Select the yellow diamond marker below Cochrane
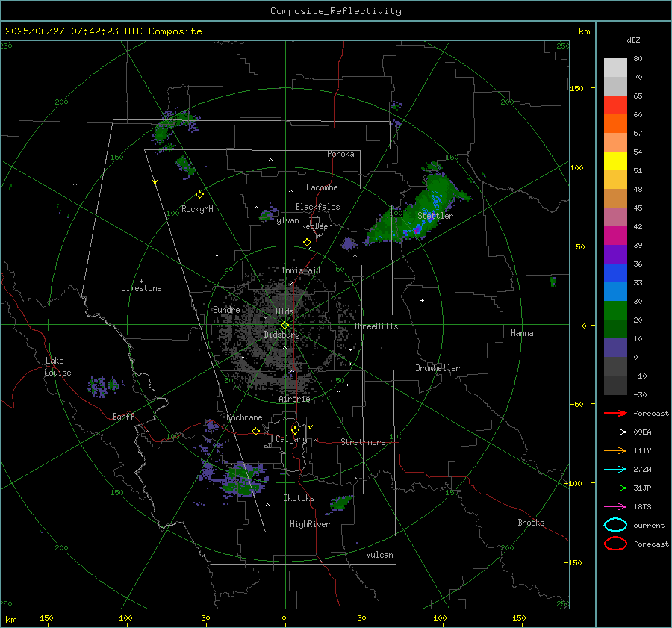The image size is (672, 628). pyautogui.click(x=255, y=431)
